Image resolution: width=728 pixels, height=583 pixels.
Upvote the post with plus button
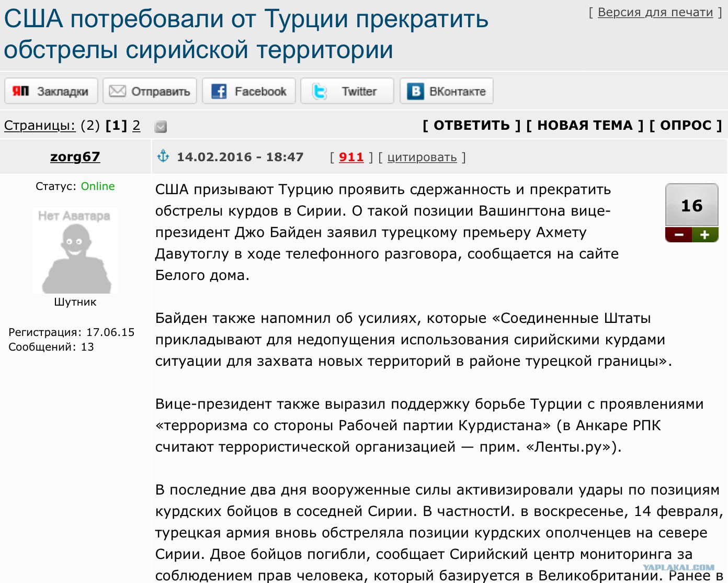pos(705,235)
